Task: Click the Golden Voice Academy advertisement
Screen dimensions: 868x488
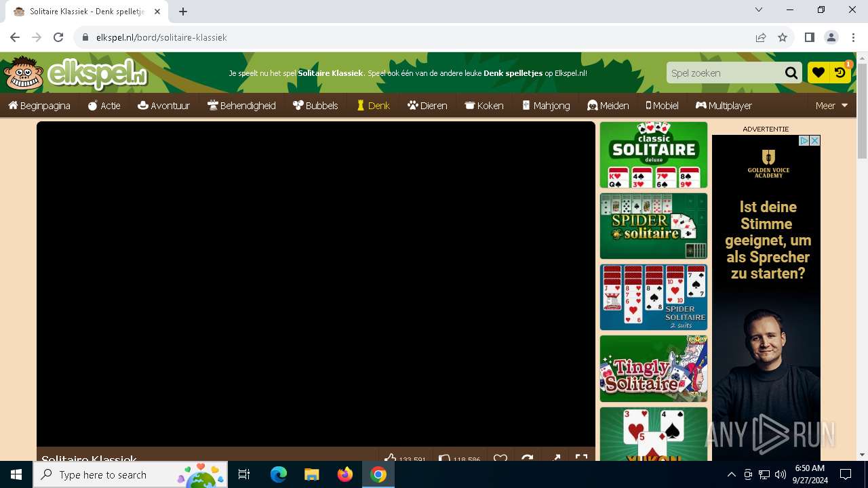Action: click(x=766, y=298)
